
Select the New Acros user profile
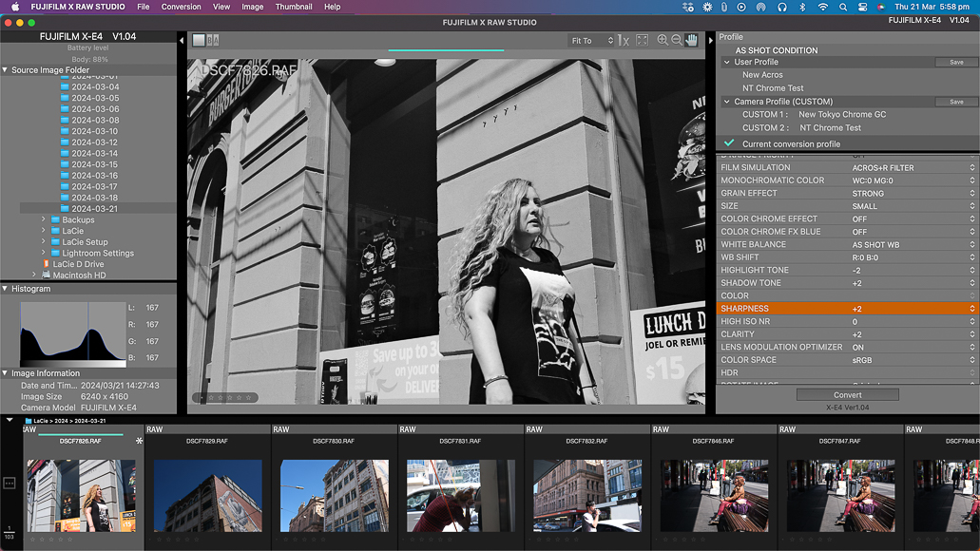[762, 74]
